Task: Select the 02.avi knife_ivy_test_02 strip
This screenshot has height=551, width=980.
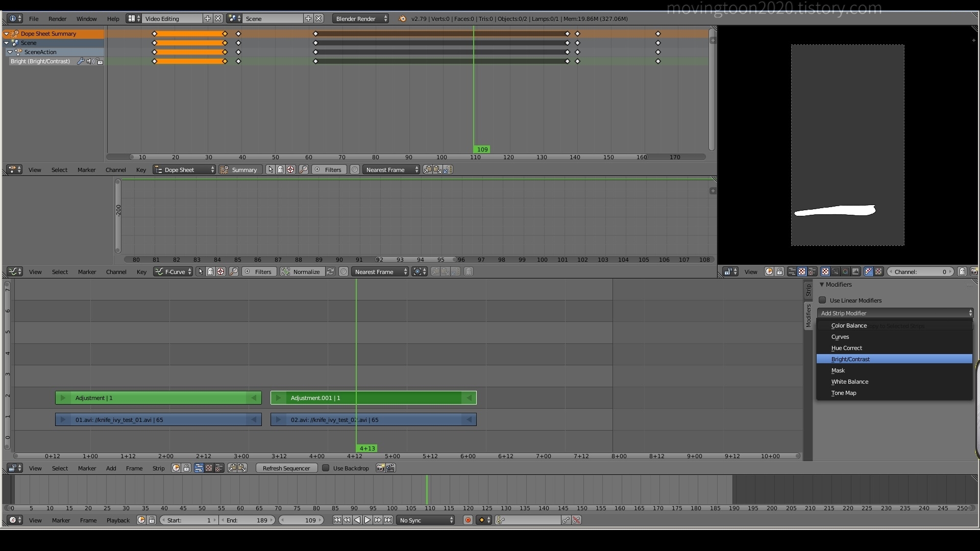Action: coord(373,420)
